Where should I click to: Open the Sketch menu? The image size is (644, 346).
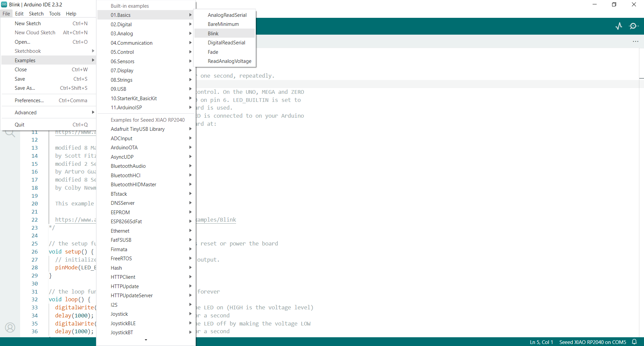[36, 14]
